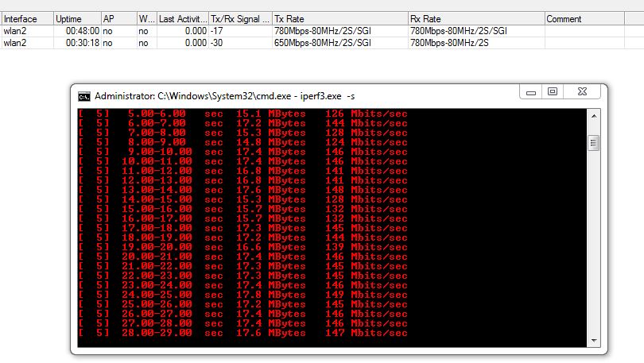Click the Tx Rate column header
644x363 pixels.
coord(340,19)
